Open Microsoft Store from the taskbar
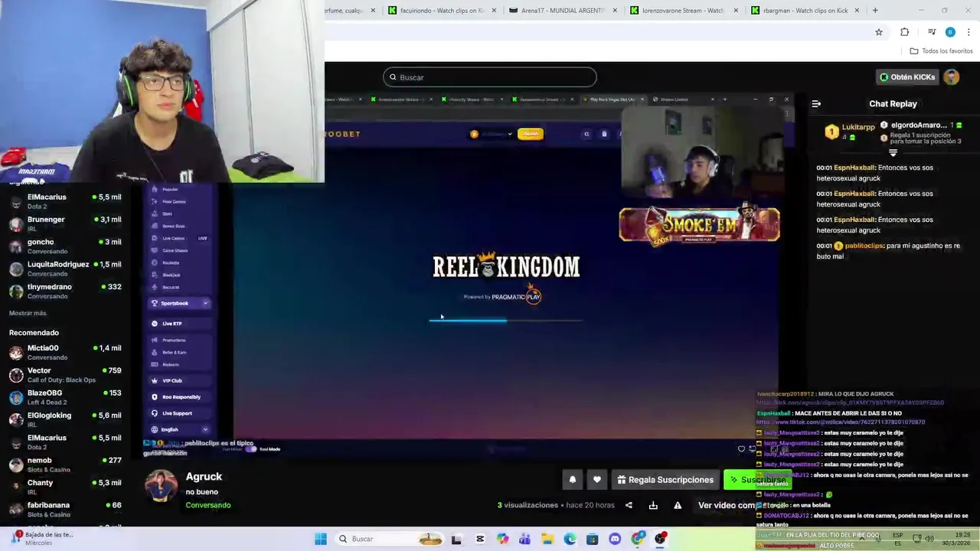Screen dimensions: 980x551 (x=593, y=539)
